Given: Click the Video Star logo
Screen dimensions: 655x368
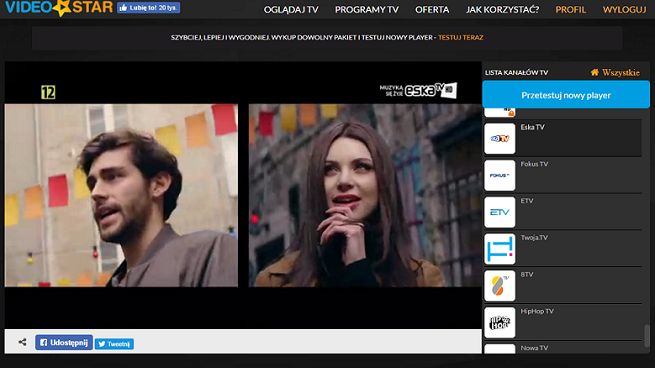Looking at the screenshot, I should pyautogui.click(x=58, y=8).
